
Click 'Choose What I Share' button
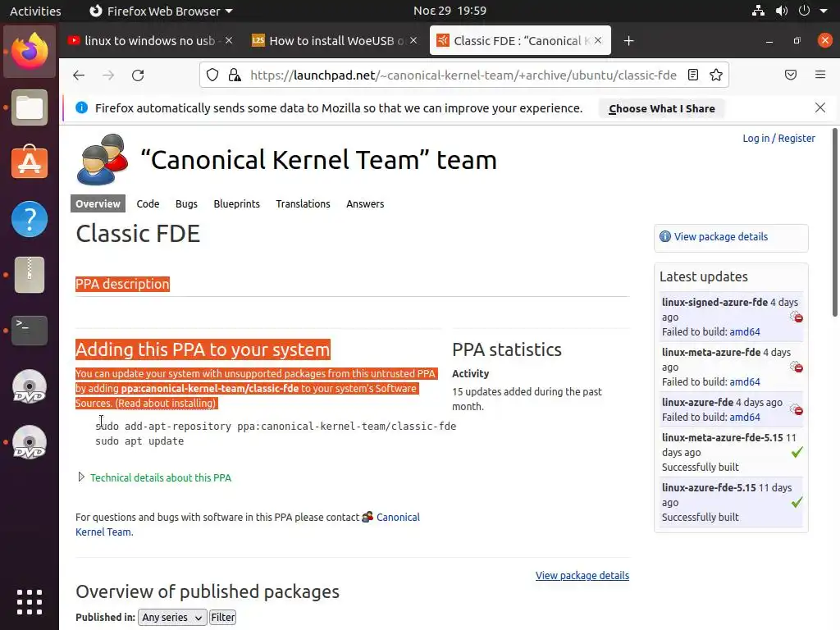tap(662, 108)
